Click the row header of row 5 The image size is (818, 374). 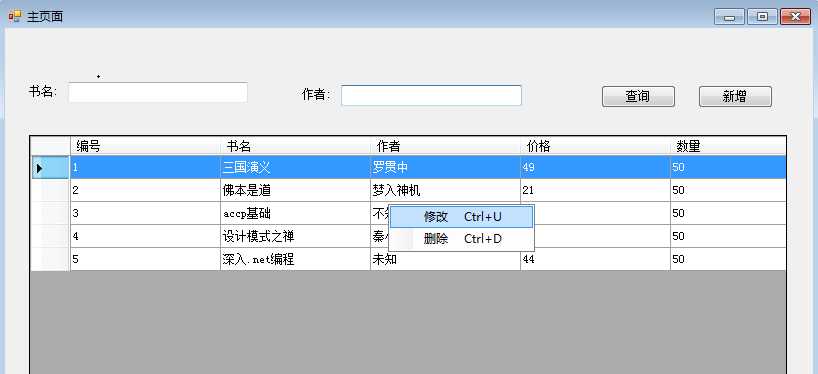(50, 259)
